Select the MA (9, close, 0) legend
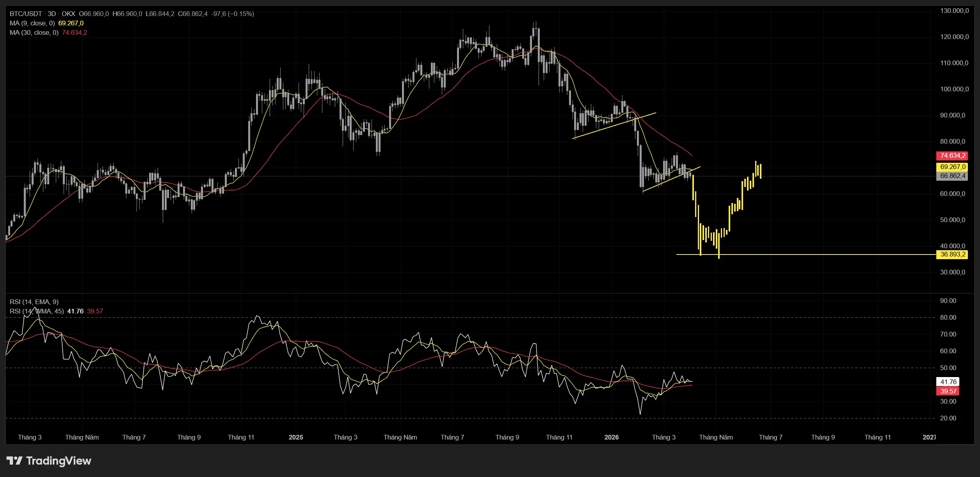 (32, 23)
